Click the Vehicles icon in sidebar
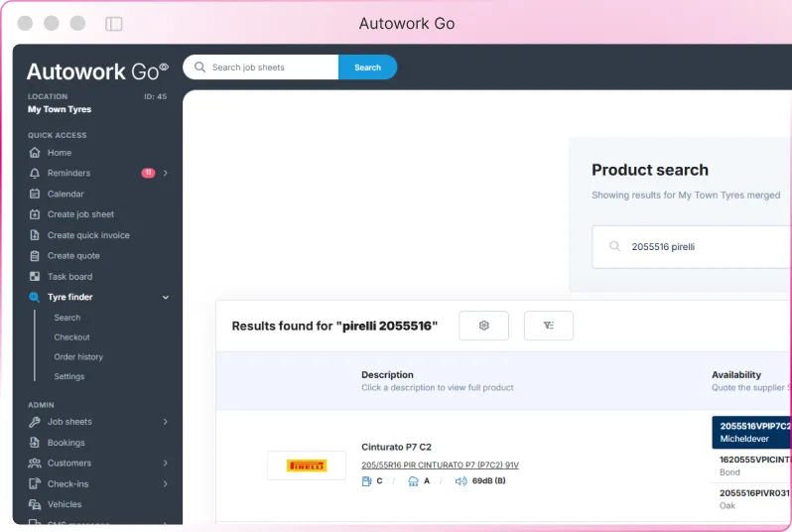Image resolution: width=792 pixels, height=532 pixels. click(x=35, y=504)
